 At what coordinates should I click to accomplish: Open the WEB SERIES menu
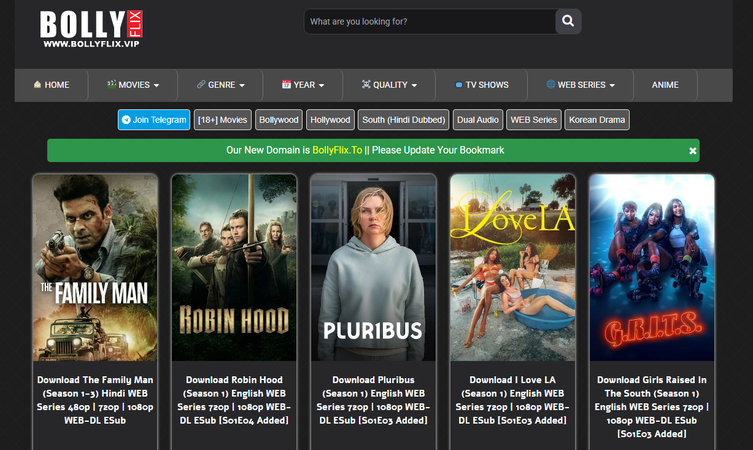(x=581, y=85)
